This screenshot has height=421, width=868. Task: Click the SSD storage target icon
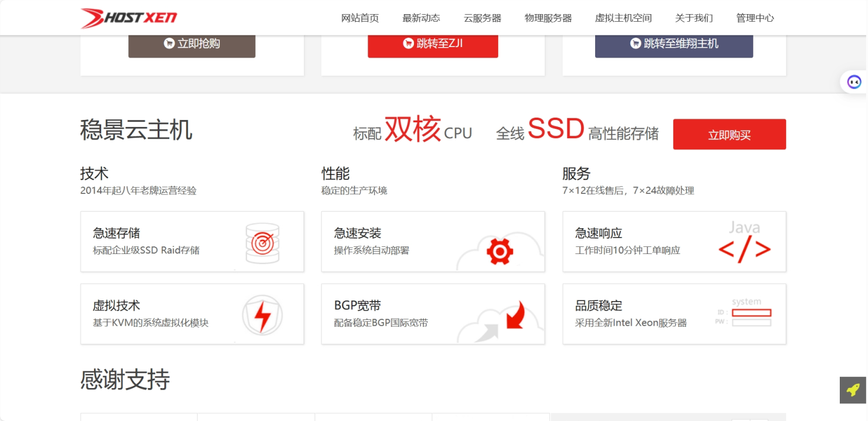(x=262, y=242)
